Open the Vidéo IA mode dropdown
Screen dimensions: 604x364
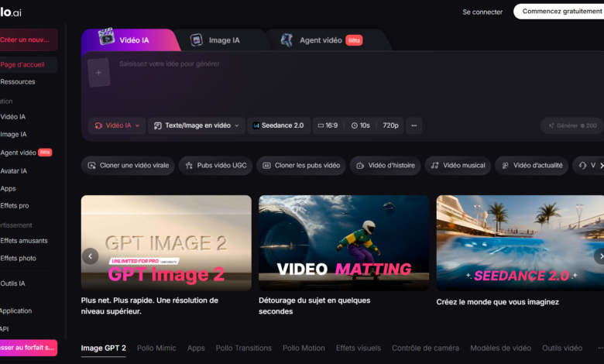[117, 125]
